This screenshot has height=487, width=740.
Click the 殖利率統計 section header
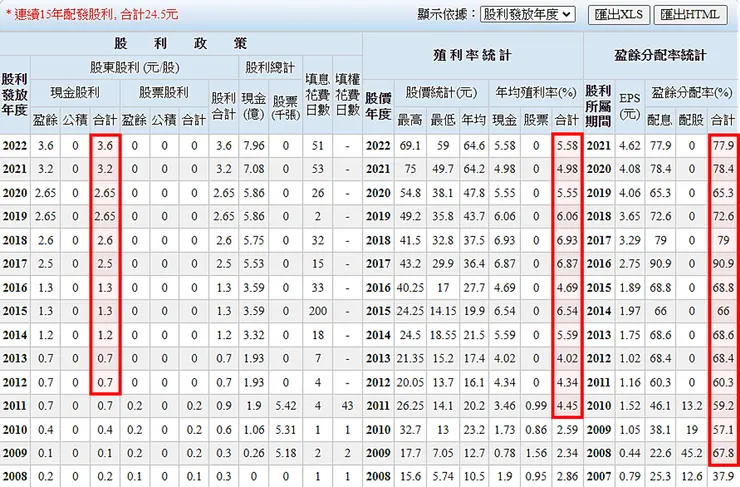point(472,55)
